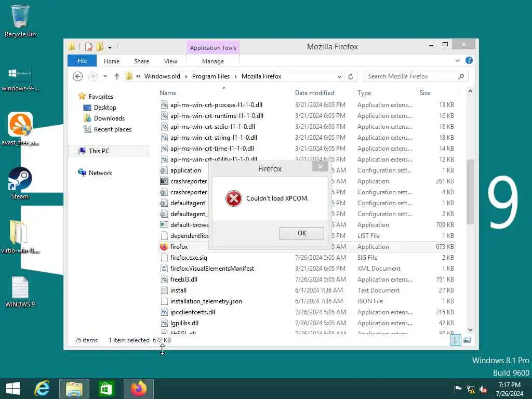Screen dimensions: 532x399
Task: Open Explorer Help question mark icon
Action: [469, 60]
